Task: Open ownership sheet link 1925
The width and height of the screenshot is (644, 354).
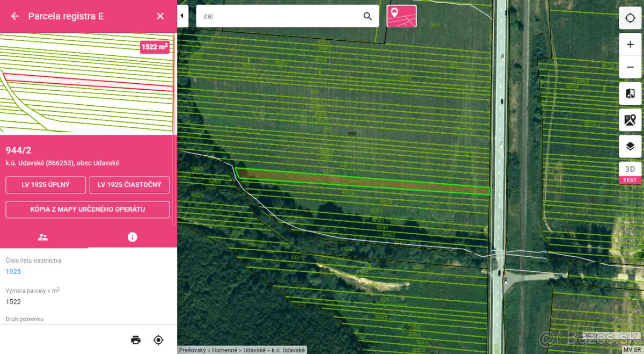Action: point(13,272)
